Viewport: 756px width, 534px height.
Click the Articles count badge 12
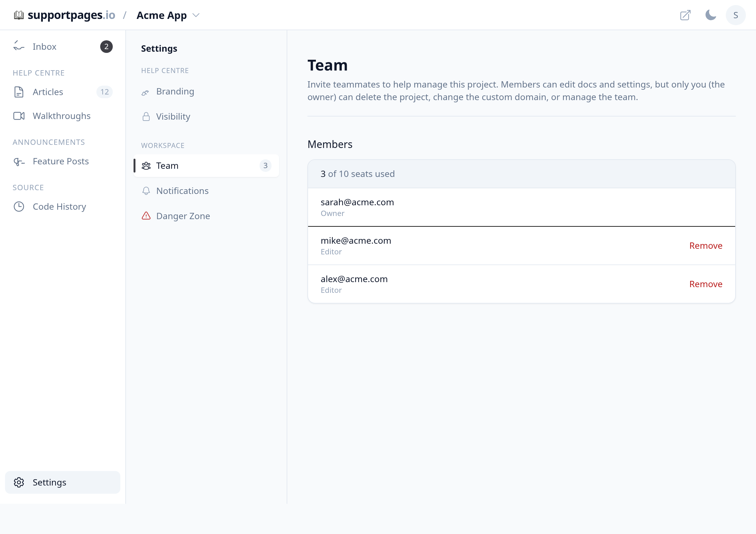pyautogui.click(x=105, y=92)
